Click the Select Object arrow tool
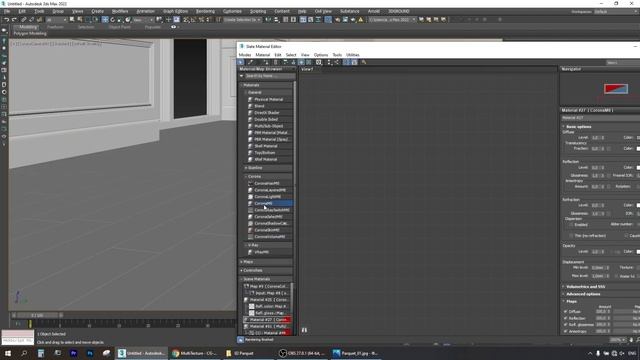Image resolution: width=640 pixels, height=360 pixels. pyautogui.click(x=72, y=20)
